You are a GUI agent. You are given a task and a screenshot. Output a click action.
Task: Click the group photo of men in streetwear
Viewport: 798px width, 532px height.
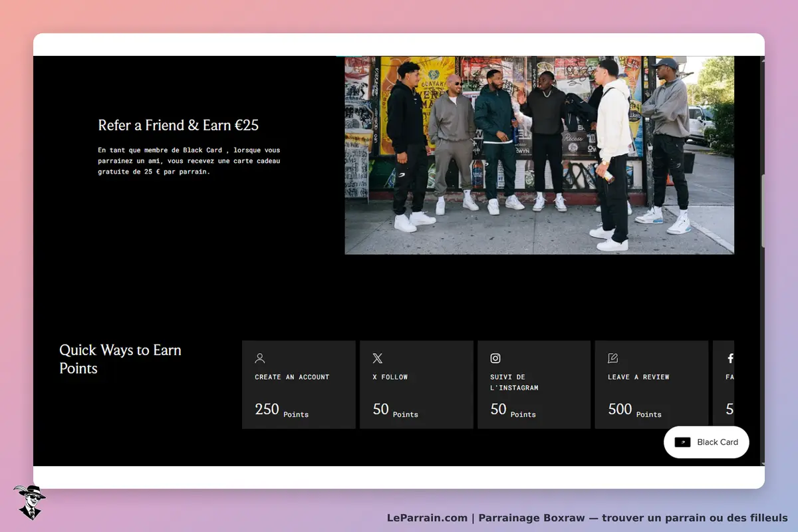[x=539, y=155]
